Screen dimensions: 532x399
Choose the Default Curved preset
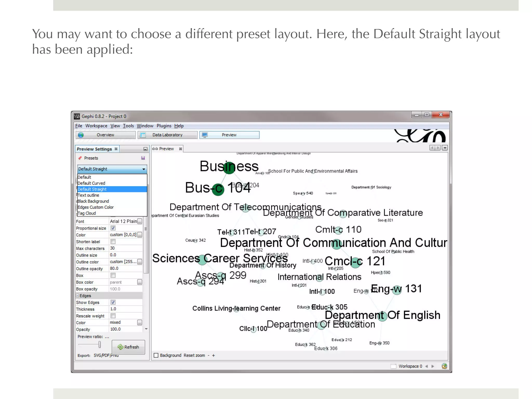(x=112, y=183)
